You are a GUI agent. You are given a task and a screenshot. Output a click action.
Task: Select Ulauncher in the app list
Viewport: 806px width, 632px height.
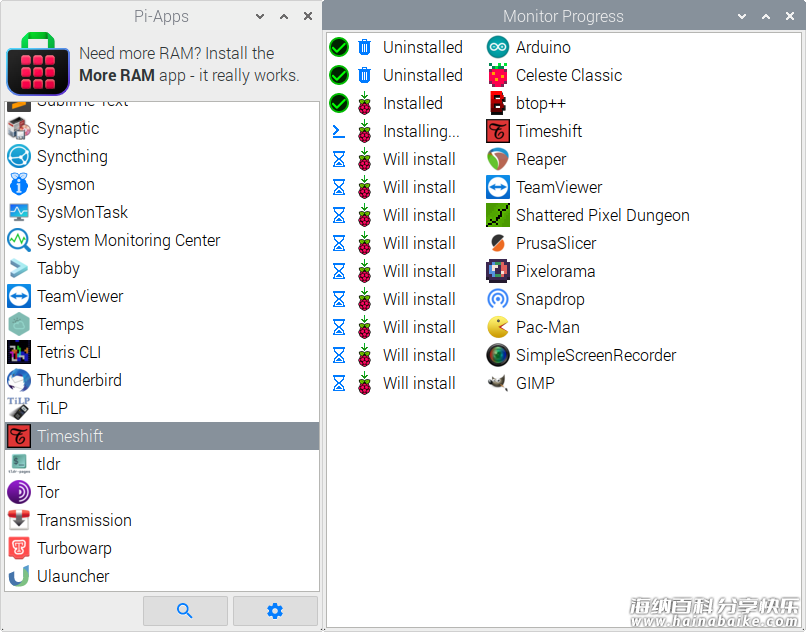point(162,576)
